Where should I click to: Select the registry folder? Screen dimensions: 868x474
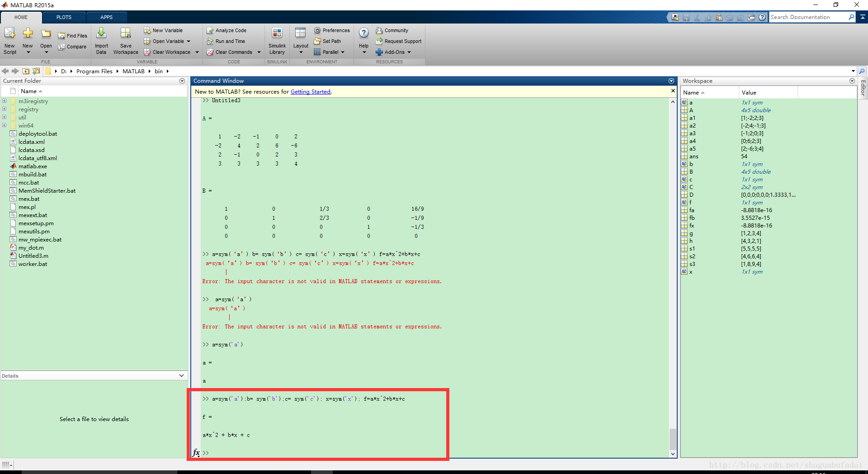pos(28,109)
